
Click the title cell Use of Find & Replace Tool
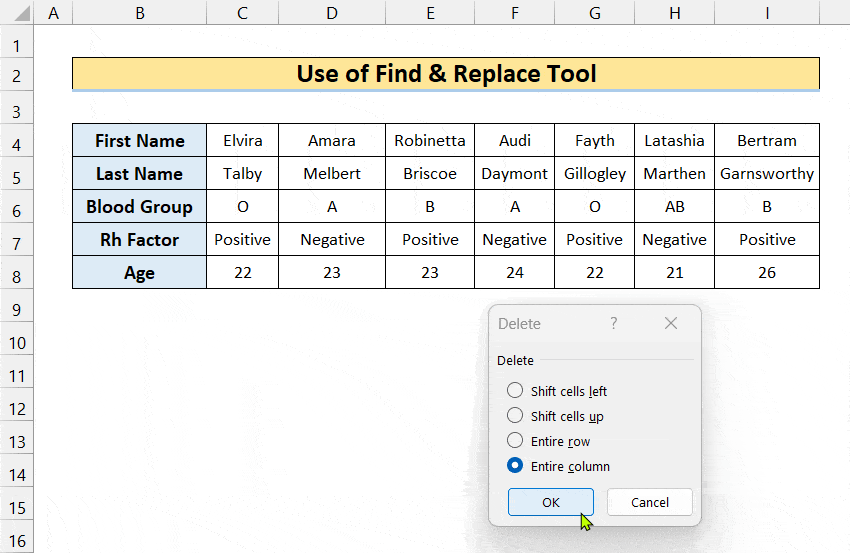pyautogui.click(x=446, y=73)
